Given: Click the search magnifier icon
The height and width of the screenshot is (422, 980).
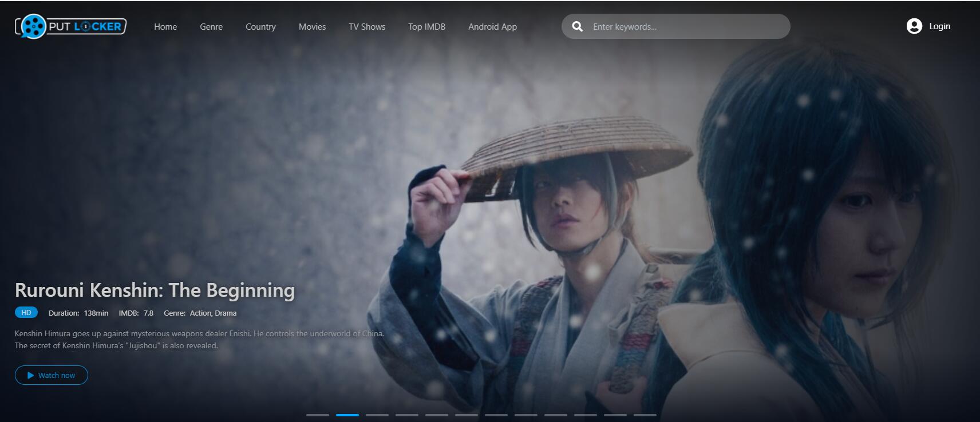Looking at the screenshot, I should point(578,26).
